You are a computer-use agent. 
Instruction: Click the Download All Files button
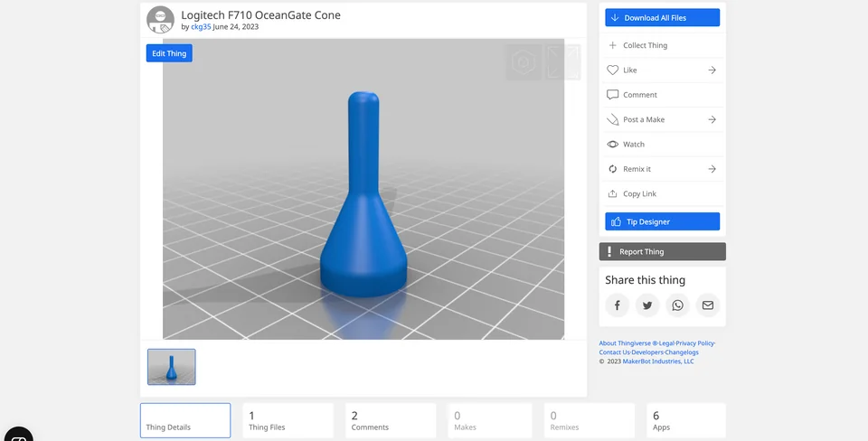(x=662, y=18)
